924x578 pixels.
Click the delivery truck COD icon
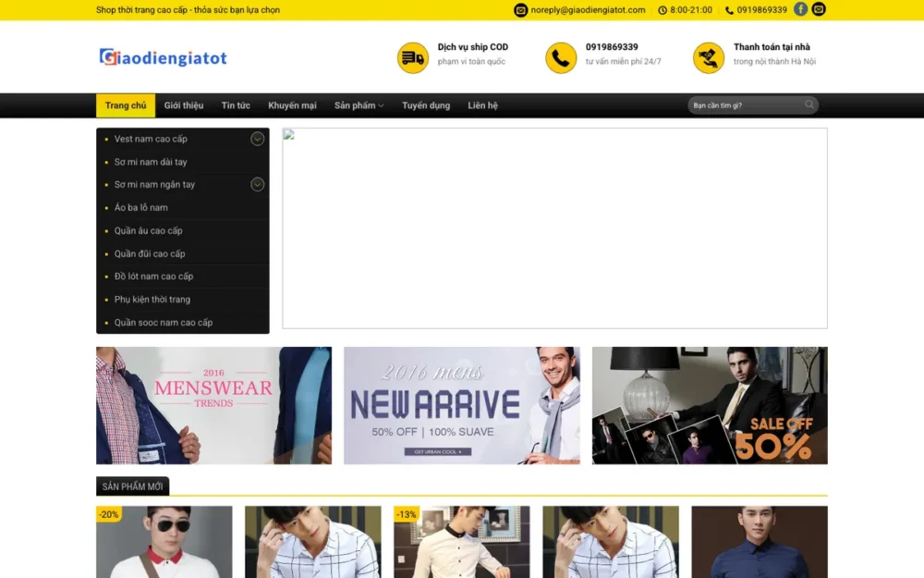(x=412, y=57)
